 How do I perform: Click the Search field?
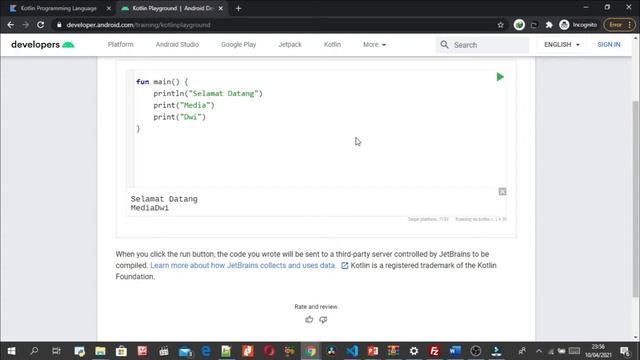pyautogui.click(x=482, y=45)
